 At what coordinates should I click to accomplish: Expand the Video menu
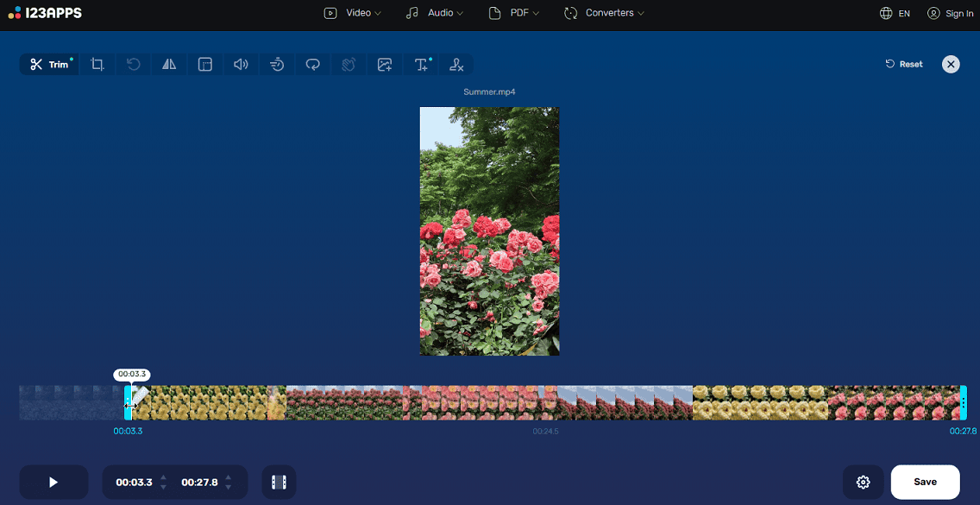(353, 12)
